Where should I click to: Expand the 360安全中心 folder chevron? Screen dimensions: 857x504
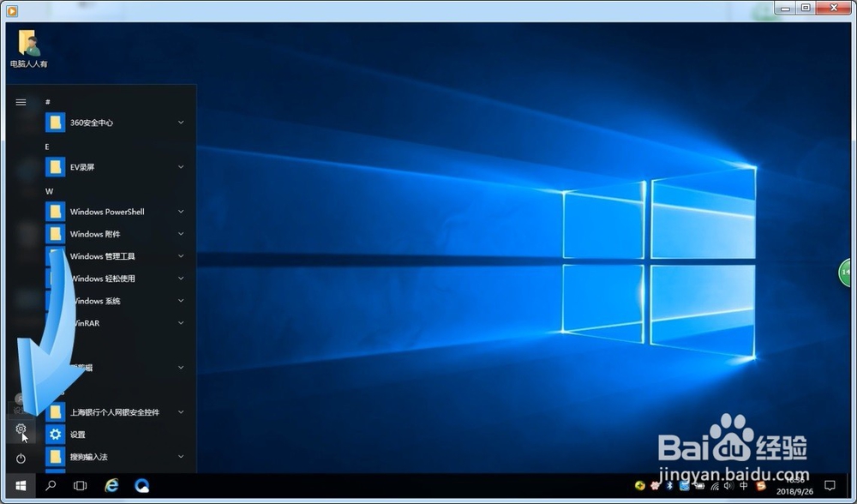point(181,123)
